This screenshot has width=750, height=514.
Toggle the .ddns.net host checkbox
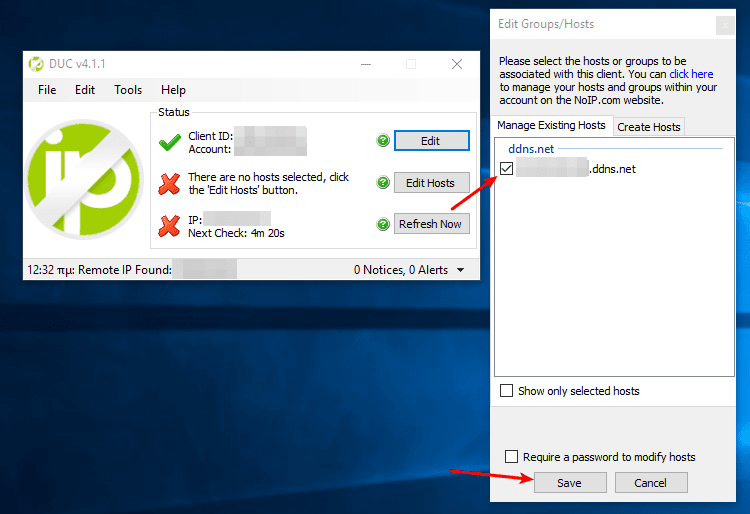[507, 168]
